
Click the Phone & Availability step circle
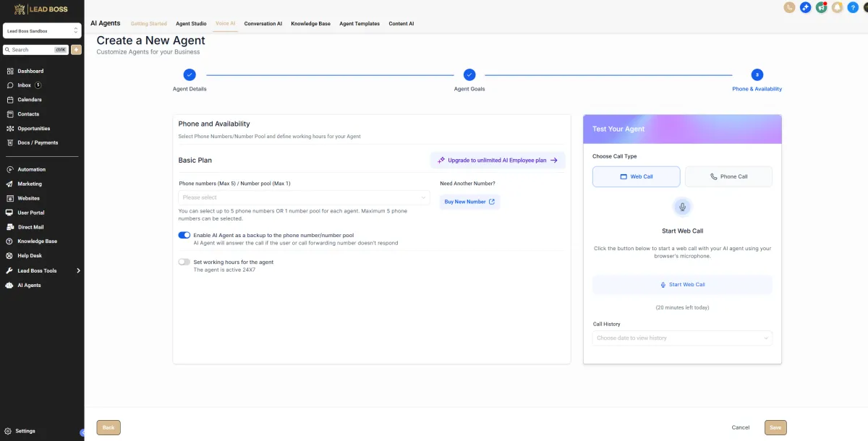pos(757,74)
